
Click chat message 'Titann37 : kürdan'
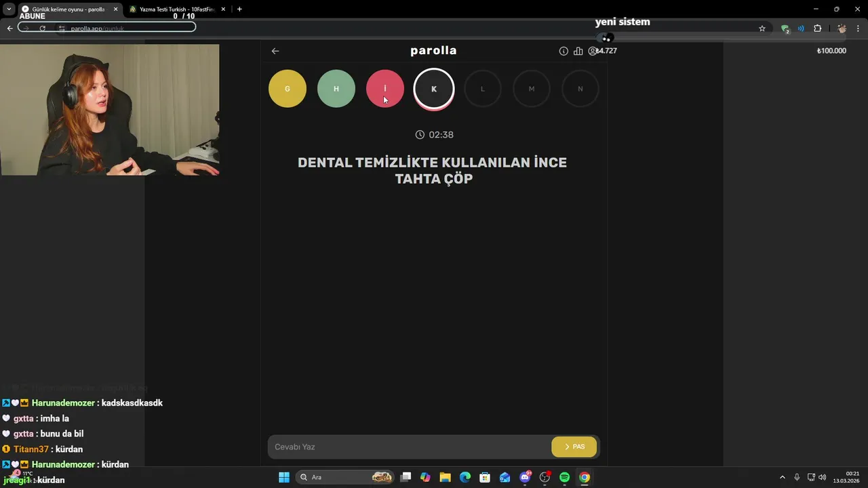pyautogui.click(x=42, y=449)
